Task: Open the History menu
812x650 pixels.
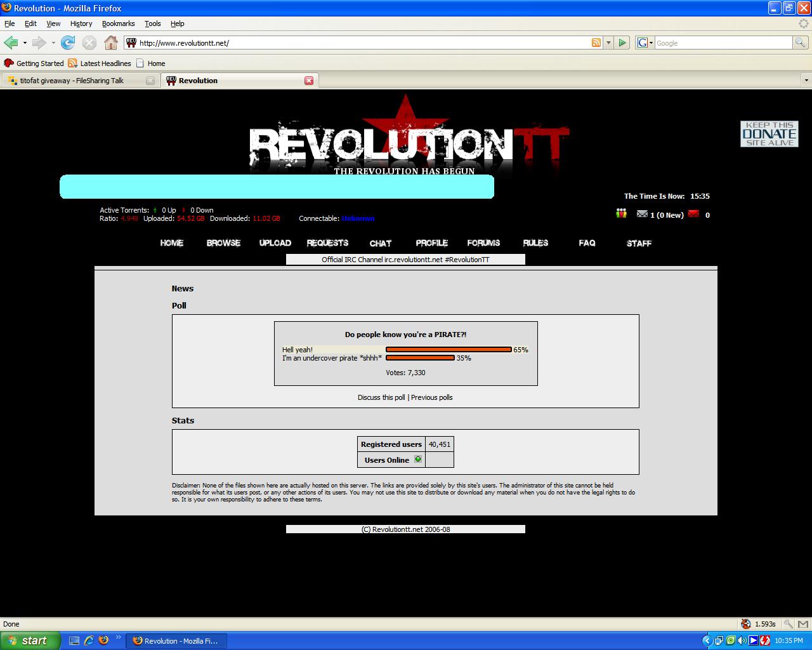Action: pos(81,23)
